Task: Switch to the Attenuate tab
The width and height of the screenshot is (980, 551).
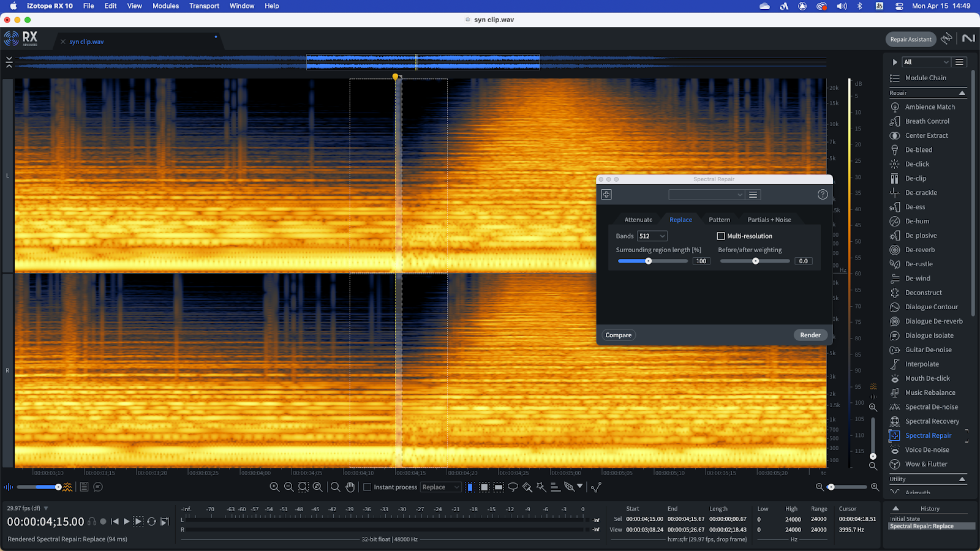Action: coord(638,220)
